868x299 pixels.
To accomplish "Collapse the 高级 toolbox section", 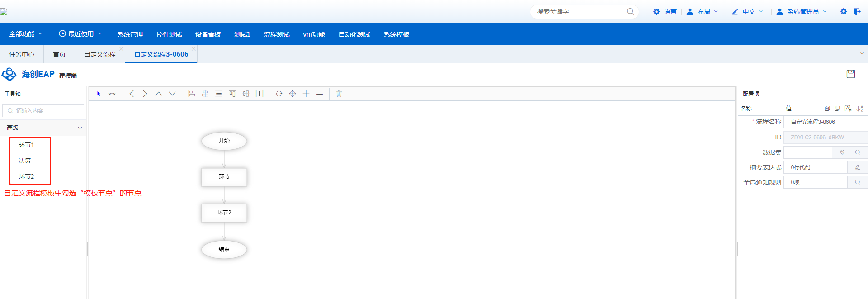I will pyautogui.click(x=80, y=128).
